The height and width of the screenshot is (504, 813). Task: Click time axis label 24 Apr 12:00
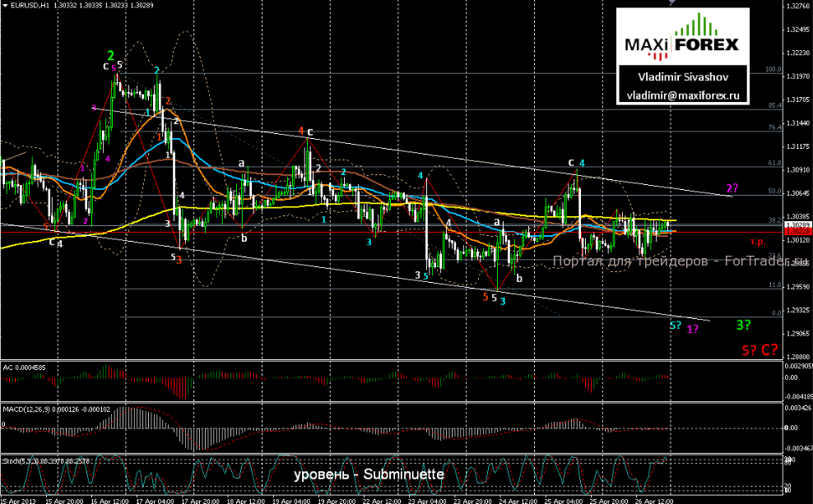click(518, 501)
